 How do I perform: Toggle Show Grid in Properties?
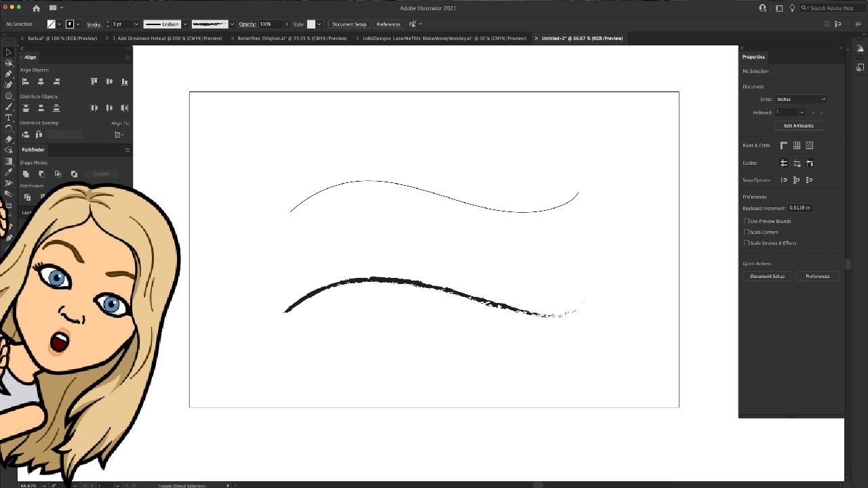[x=797, y=145]
